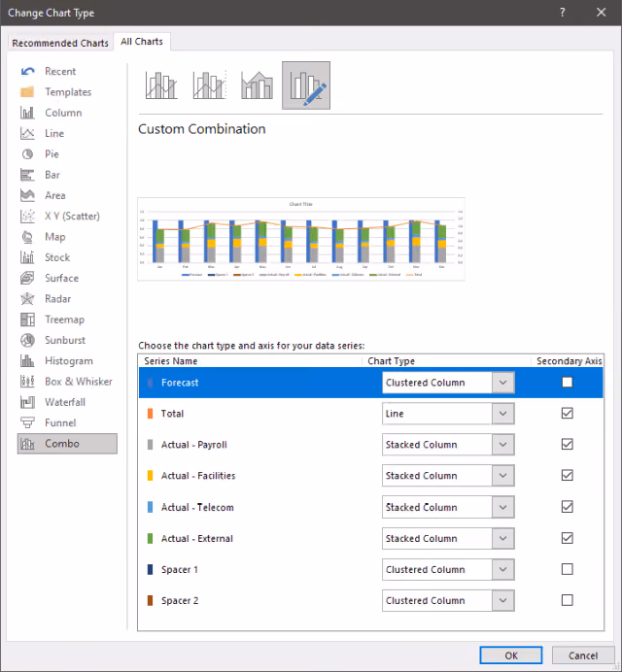
Task: Click the yellow Actual - Facilities color swatch
Action: [150, 475]
